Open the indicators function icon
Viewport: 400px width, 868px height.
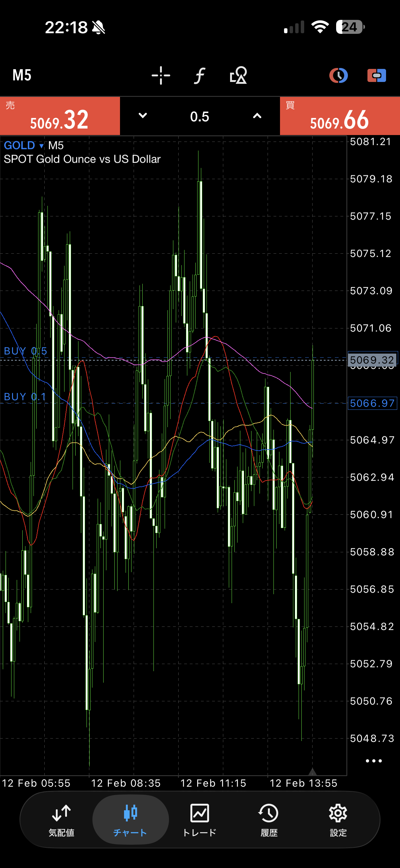[x=200, y=75]
